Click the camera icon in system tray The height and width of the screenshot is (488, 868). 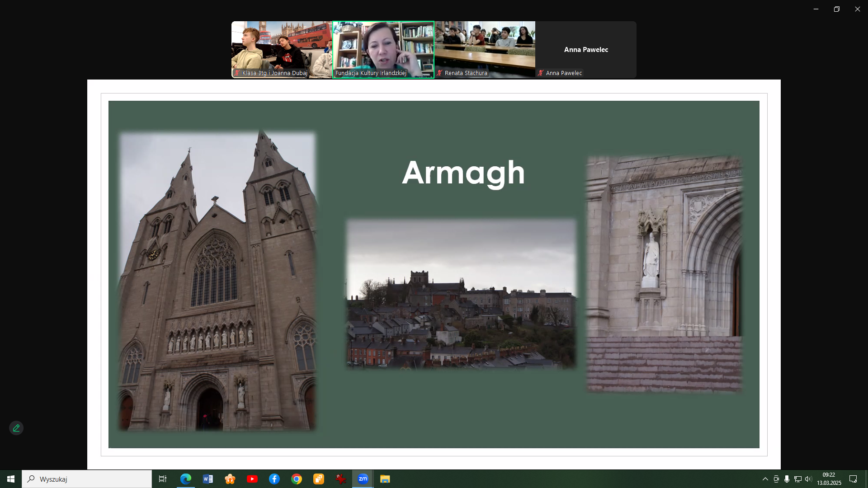[776, 479]
